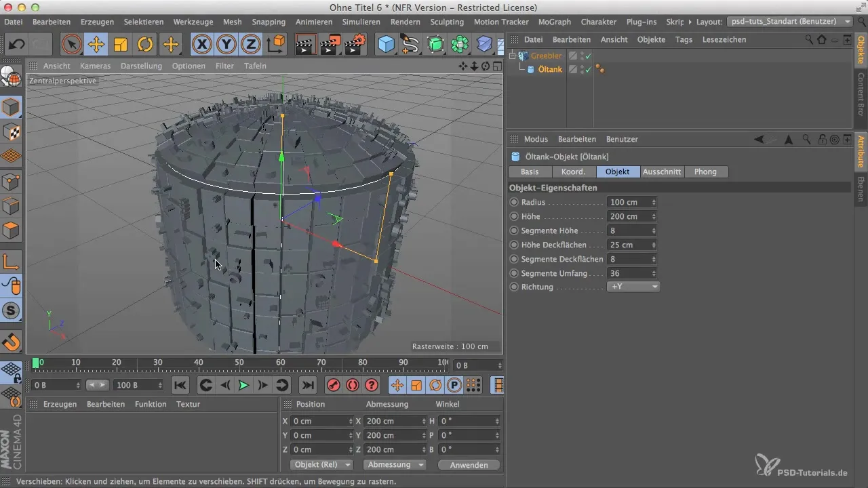This screenshot has width=868, height=488.
Task: Render the current view clapperboard icon
Action: point(307,45)
